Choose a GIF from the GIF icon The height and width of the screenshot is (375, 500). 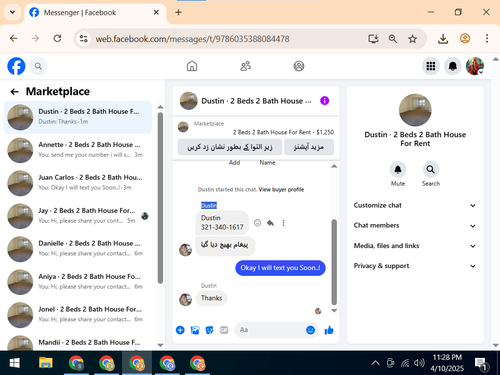[224, 330]
